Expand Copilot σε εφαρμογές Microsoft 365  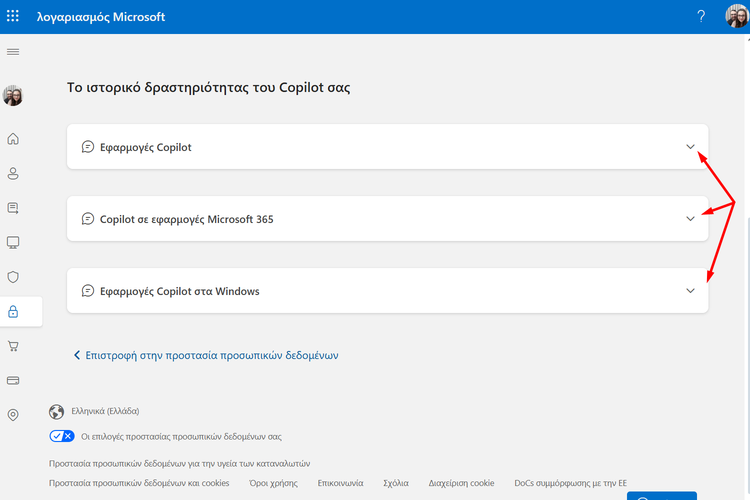690,219
